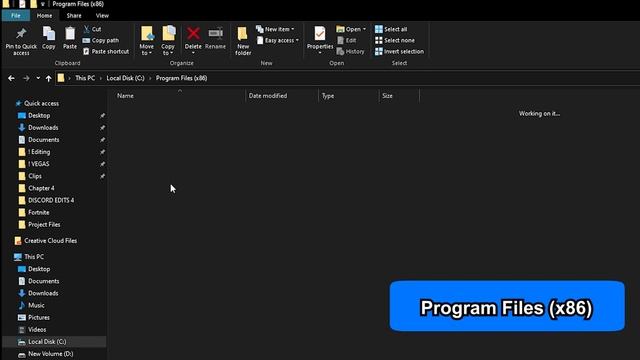Select Local Disk (C:) in sidebar
Viewport: 640px width, 360px height.
pyautogui.click(x=54, y=342)
